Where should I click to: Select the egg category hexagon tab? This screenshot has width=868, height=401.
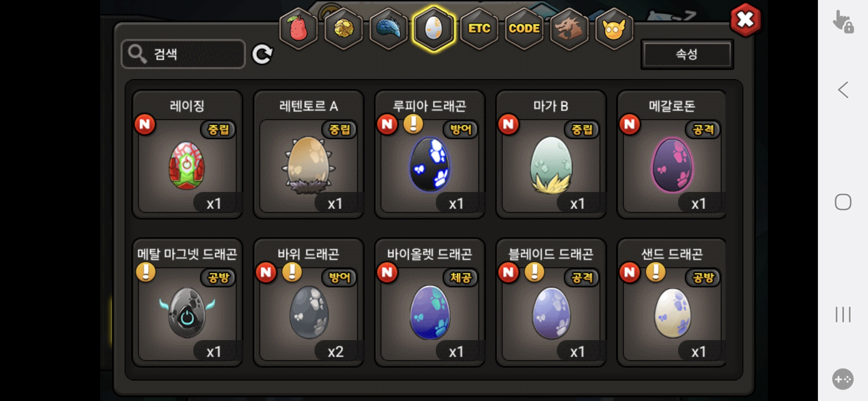pyautogui.click(x=434, y=29)
